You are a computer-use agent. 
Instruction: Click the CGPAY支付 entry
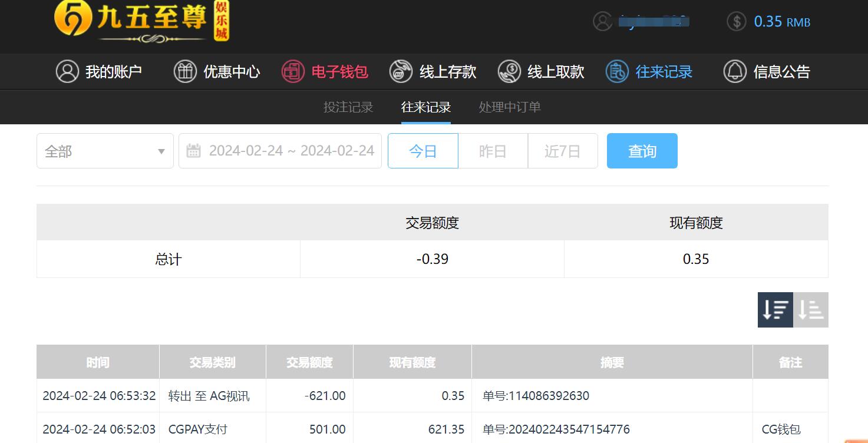197,429
